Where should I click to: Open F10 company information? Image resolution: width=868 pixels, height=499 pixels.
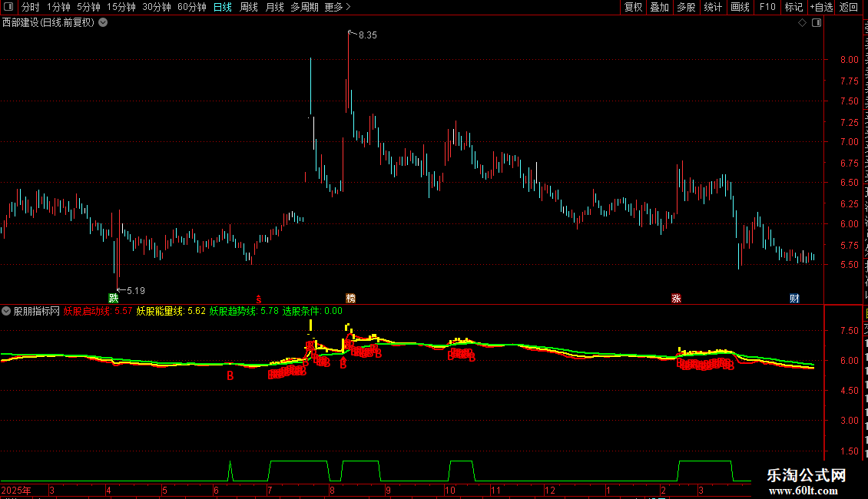pos(767,7)
